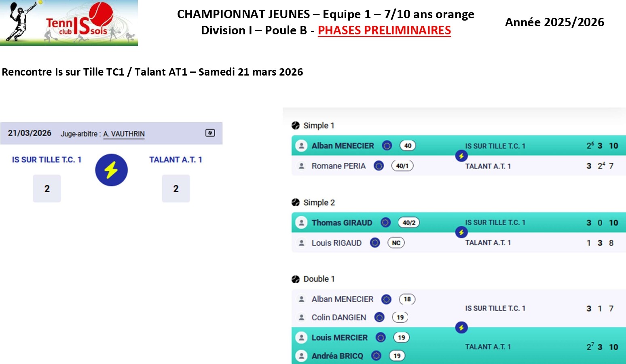Open the TALANT A.T. 1 team heading
This screenshot has width=626, height=364.
(176, 160)
